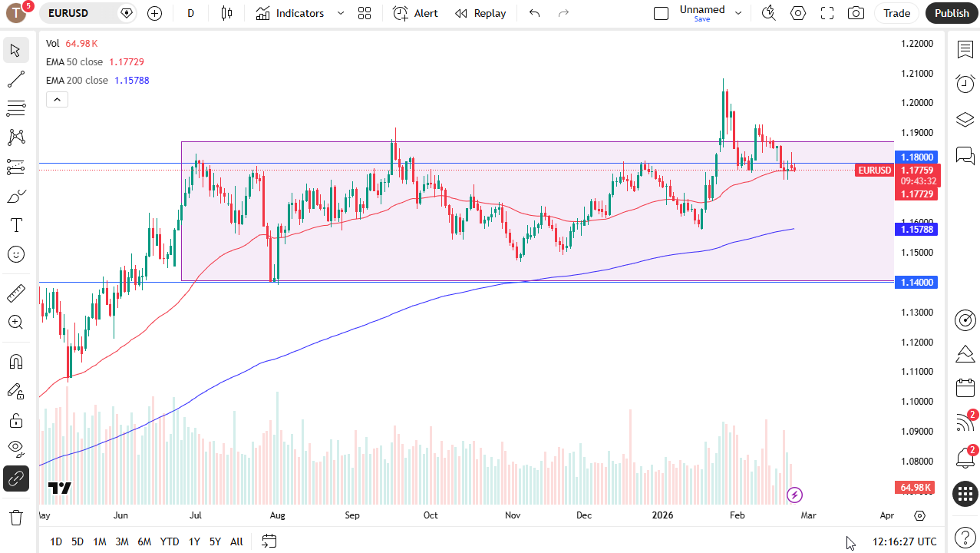
Task: Change the D chart interval
Action: (x=191, y=13)
